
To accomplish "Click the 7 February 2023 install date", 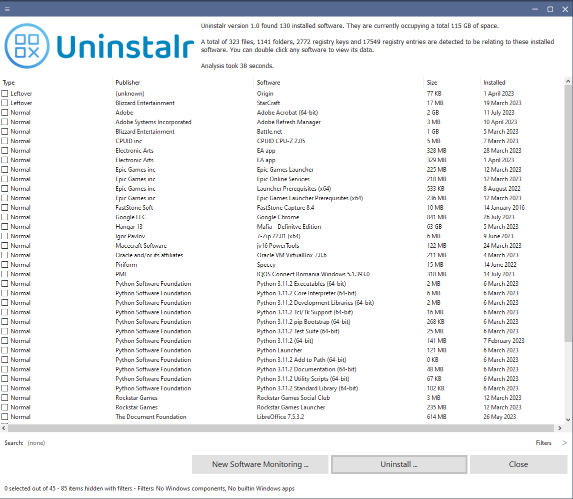I will (504, 340).
